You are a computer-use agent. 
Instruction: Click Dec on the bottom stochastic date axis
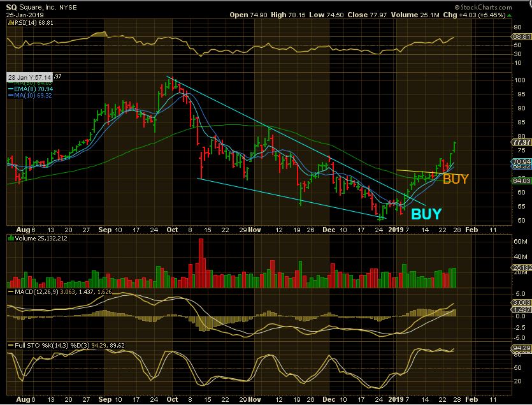(x=329, y=399)
